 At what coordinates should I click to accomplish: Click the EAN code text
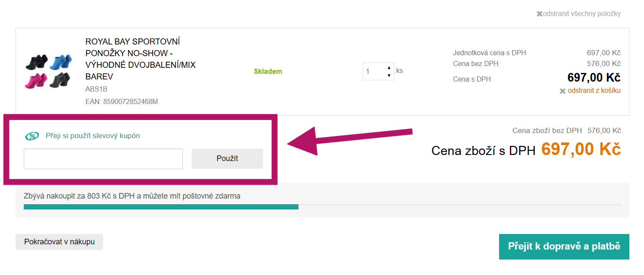[x=122, y=102]
